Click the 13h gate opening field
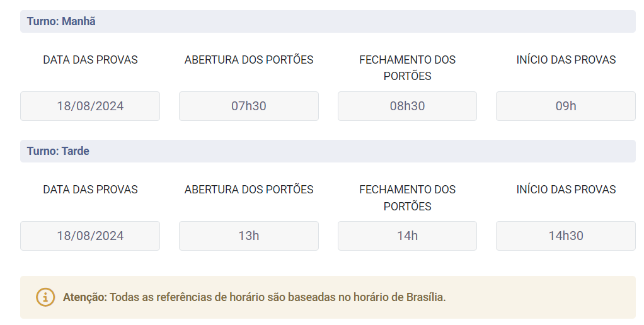Image resolution: width=644 pixels, height=325 pixels. [248, 236]
